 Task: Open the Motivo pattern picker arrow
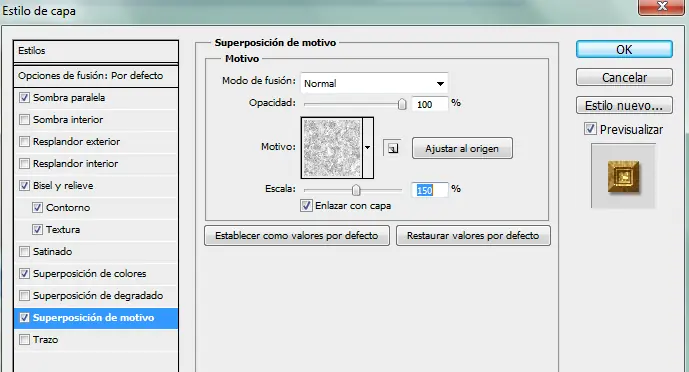coord(368,148)
